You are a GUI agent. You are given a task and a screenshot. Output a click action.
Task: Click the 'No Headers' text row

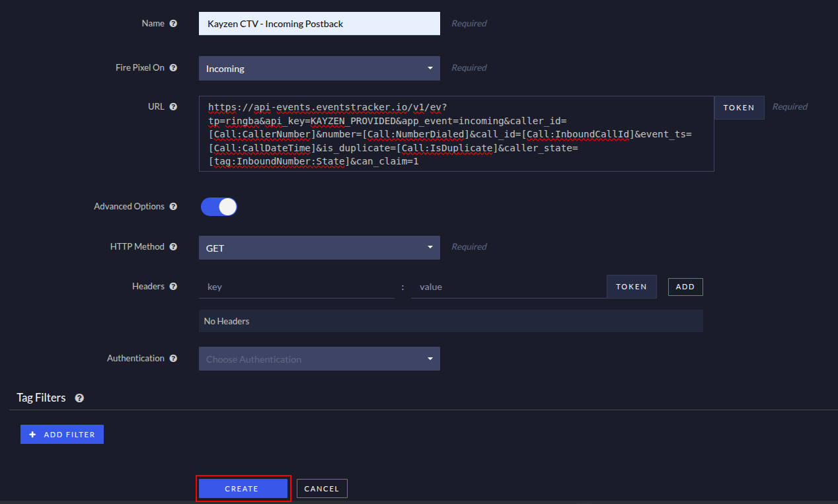pyautogui.click(x=451, y=321)
